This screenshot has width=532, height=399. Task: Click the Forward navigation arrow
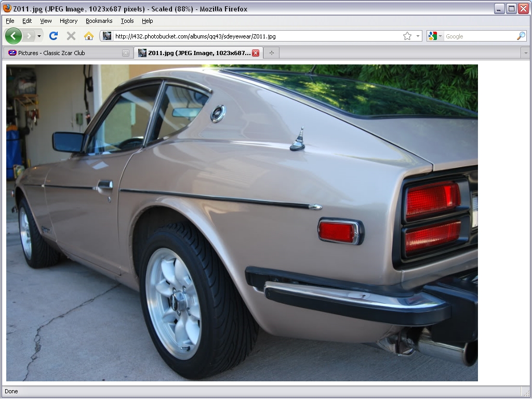[x=29, y=36]
